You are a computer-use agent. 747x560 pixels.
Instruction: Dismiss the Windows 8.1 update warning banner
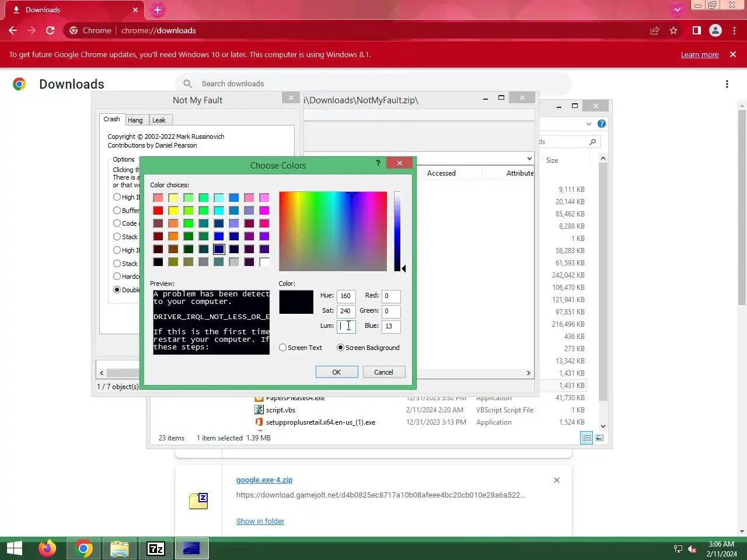(x=733, y=54)
